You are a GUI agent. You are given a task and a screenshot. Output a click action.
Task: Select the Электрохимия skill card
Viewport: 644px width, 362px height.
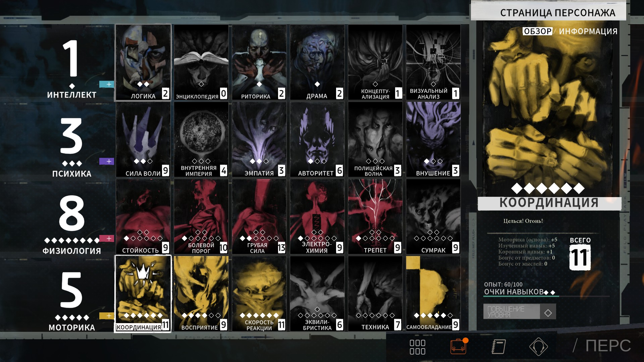[317, 217]
